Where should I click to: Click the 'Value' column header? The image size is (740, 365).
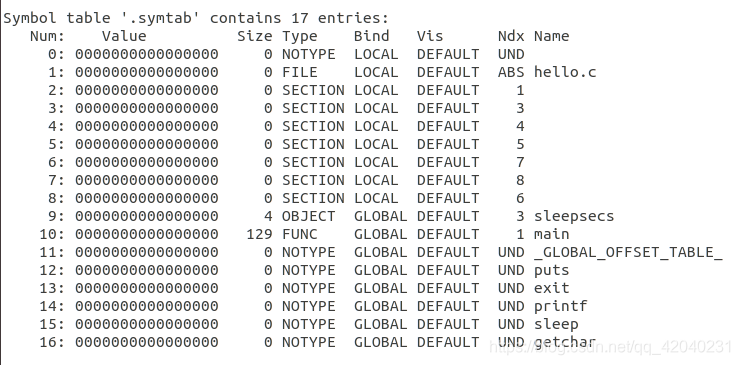[x=124, y=36]
